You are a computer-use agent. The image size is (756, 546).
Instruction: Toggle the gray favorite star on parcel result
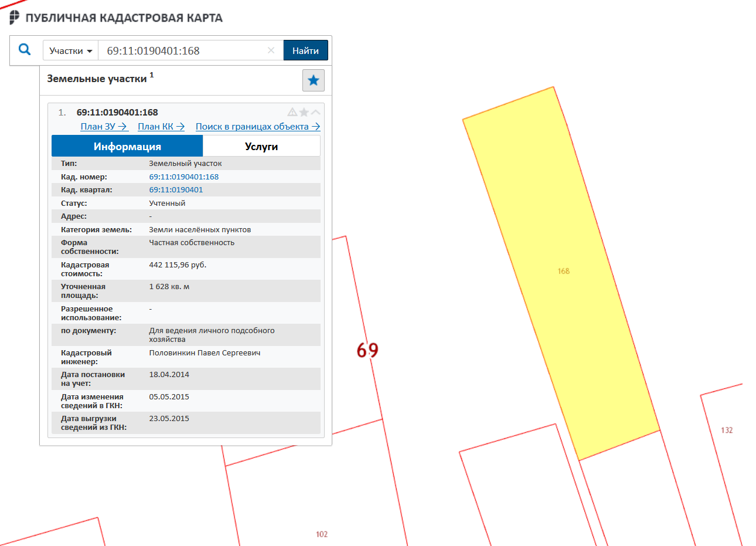pos(304,112)
